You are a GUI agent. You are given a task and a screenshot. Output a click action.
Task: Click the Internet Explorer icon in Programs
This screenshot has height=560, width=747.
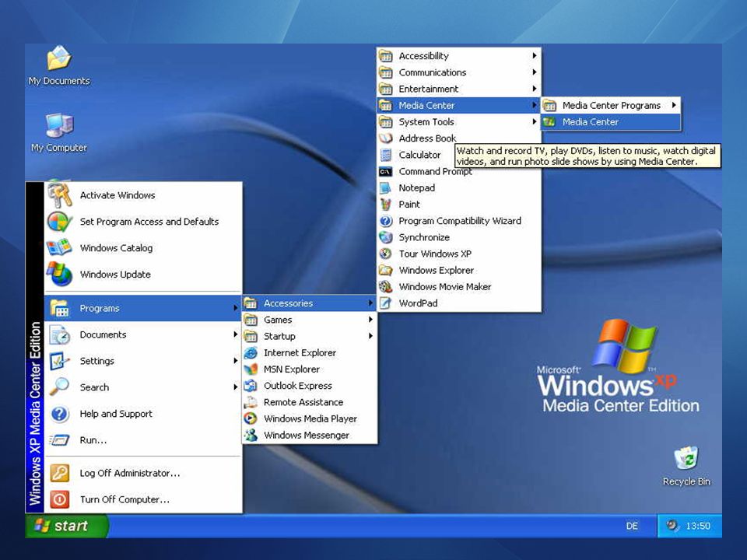pyautogui.click(x=251, y=353)
